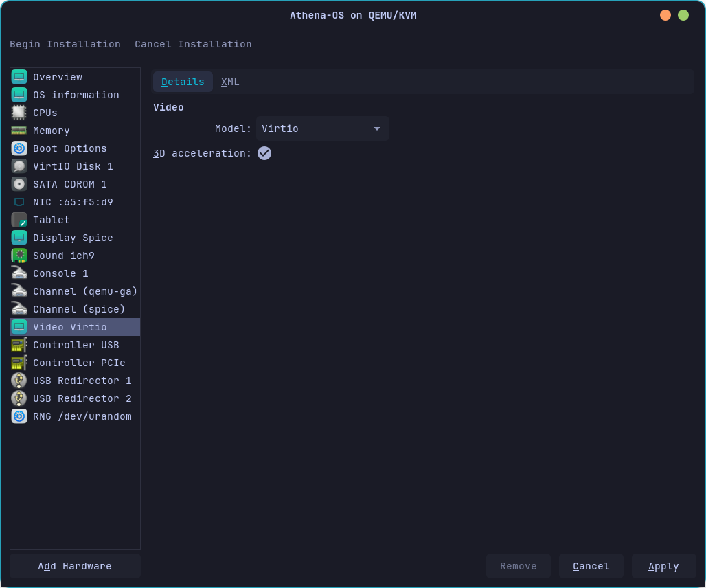
Task: Click Begin Installation in the toolbar
Action: [65, 44]
